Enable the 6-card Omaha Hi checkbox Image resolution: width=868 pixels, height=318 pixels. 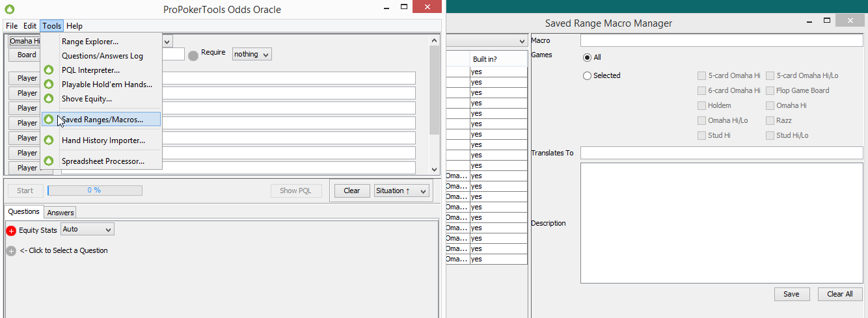(x=701, y=90)
